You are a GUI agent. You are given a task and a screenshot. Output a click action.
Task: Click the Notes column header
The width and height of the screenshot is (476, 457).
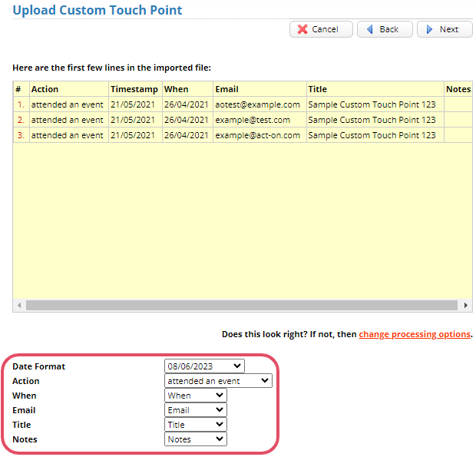[x=458, y=89]
